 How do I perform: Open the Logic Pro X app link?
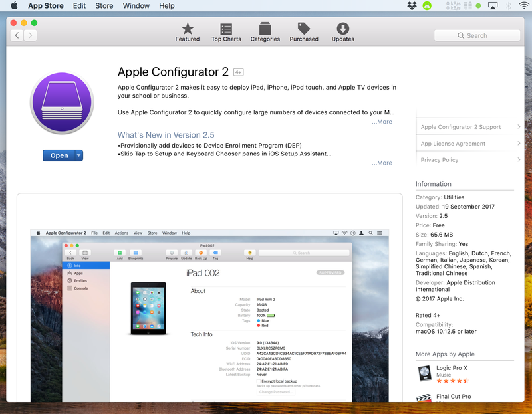452,368
